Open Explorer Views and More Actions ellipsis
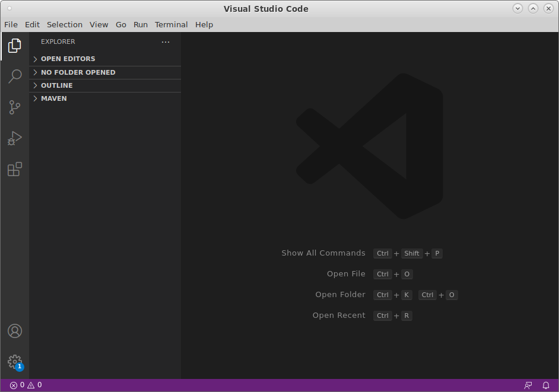The image size is (559, 392). [x=166, y=42]
